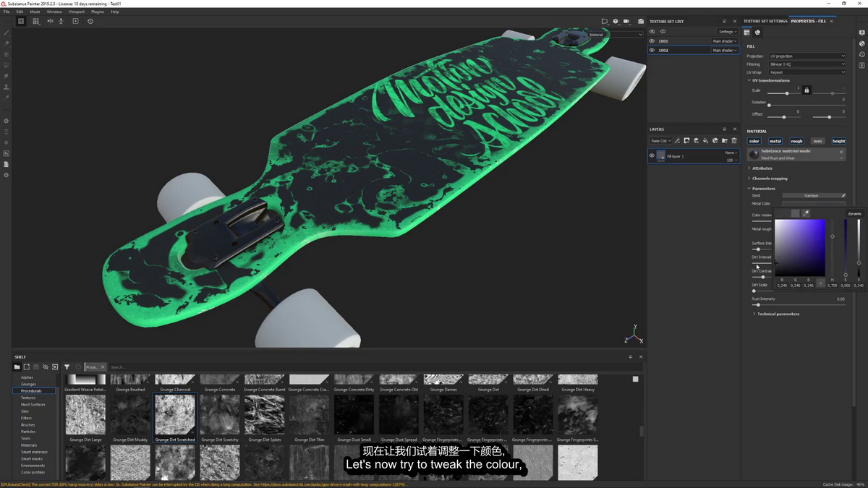Select the Smudge tool
868x488 pixels.
(x=7, y=76)
